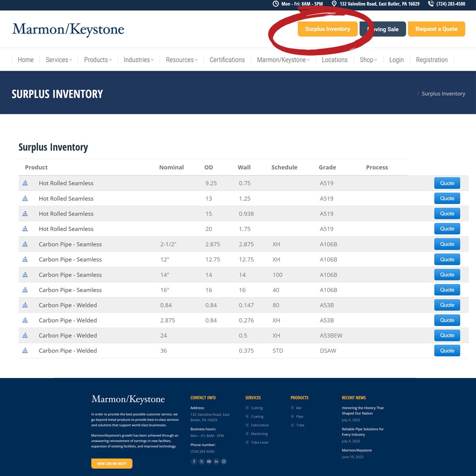The width and height of the screenshot is (476, 476).
Task: Request a quote for the DSAW grade pipe
Action: coord(447,351)
